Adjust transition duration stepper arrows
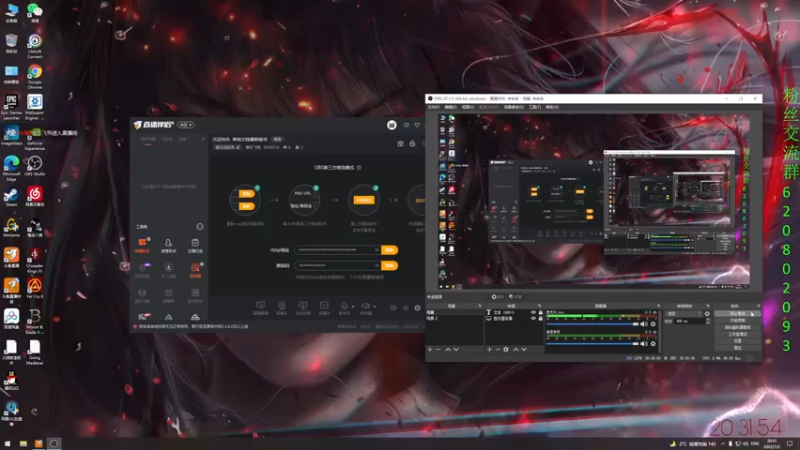The width and height of the screenshot is (800, 450). coord(708,321)
